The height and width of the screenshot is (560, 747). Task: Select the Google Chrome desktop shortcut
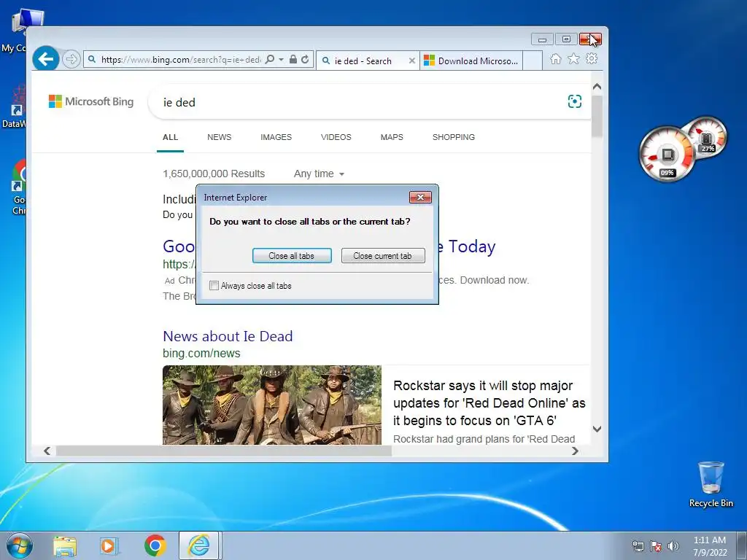[19, 187]
